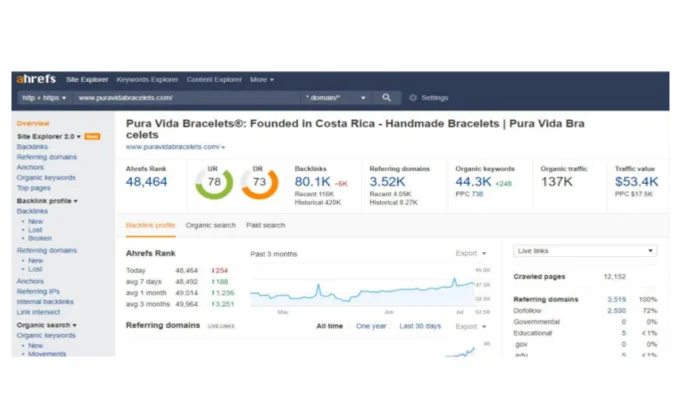Expand Site Explorer 2.0 section
The width and height of the screenshot is (680, 409).
pyautogui.click(x=49, y=136)
